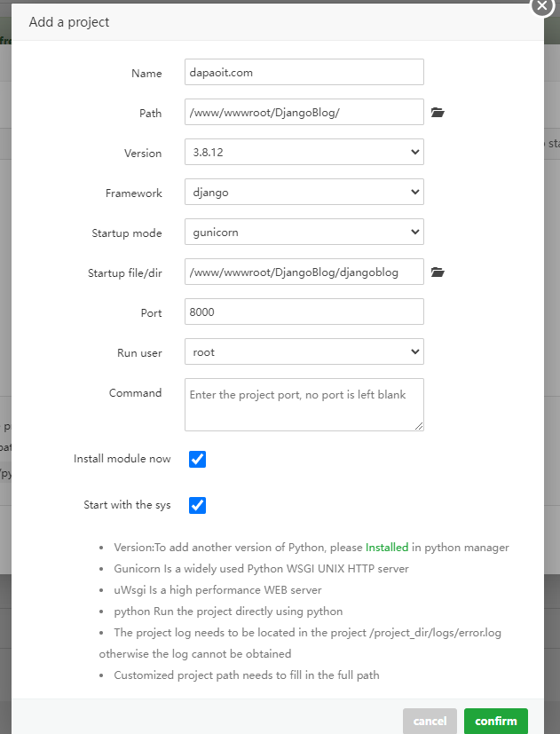Screen dimensions: 560x734
Task: Browse folder for project Path
Action: 437,113
